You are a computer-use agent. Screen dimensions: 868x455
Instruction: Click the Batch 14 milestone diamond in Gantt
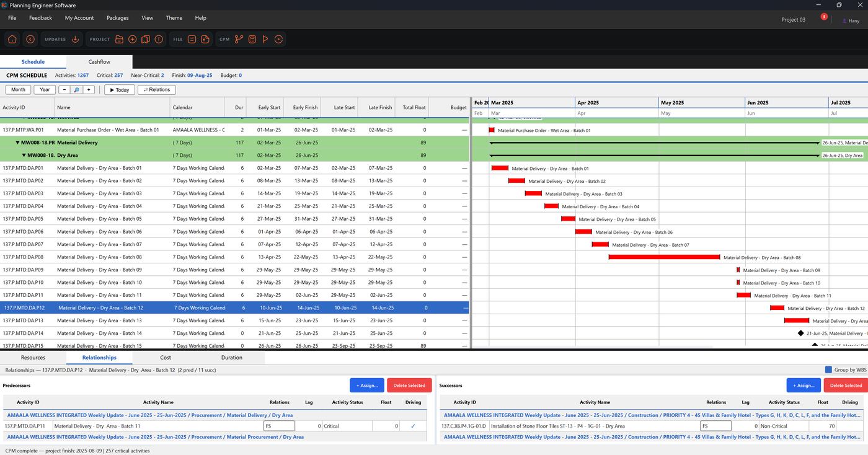click(801, 334)
